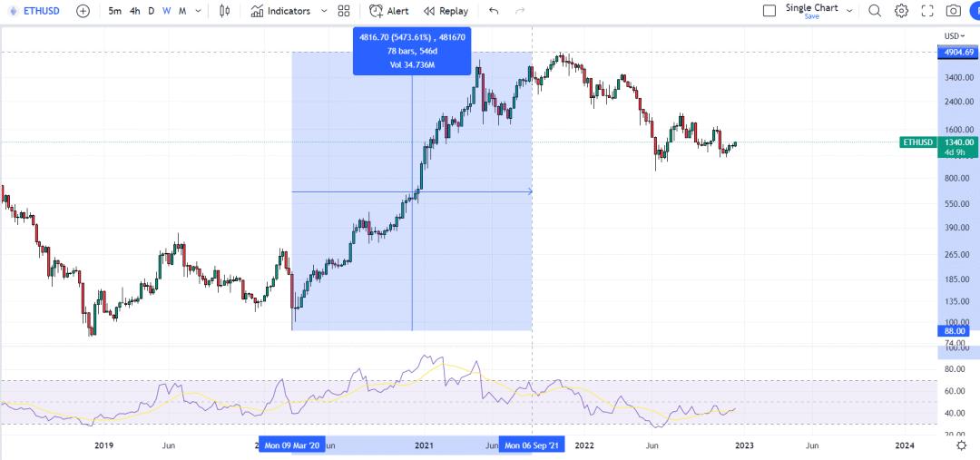Open the ETHUSD symbol search
The height and width of the screenshot is (460, 980).
[x=41, y=11]
